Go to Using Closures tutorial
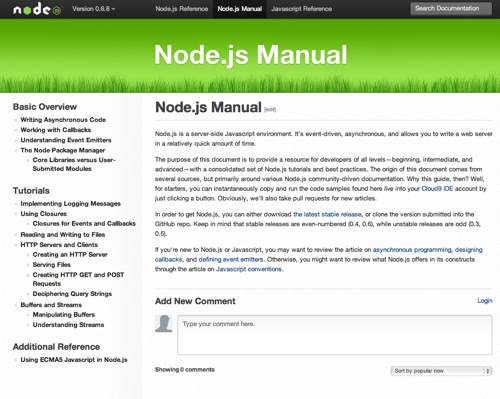The width and height of the screenshot is (500, 399). point(43,214)
